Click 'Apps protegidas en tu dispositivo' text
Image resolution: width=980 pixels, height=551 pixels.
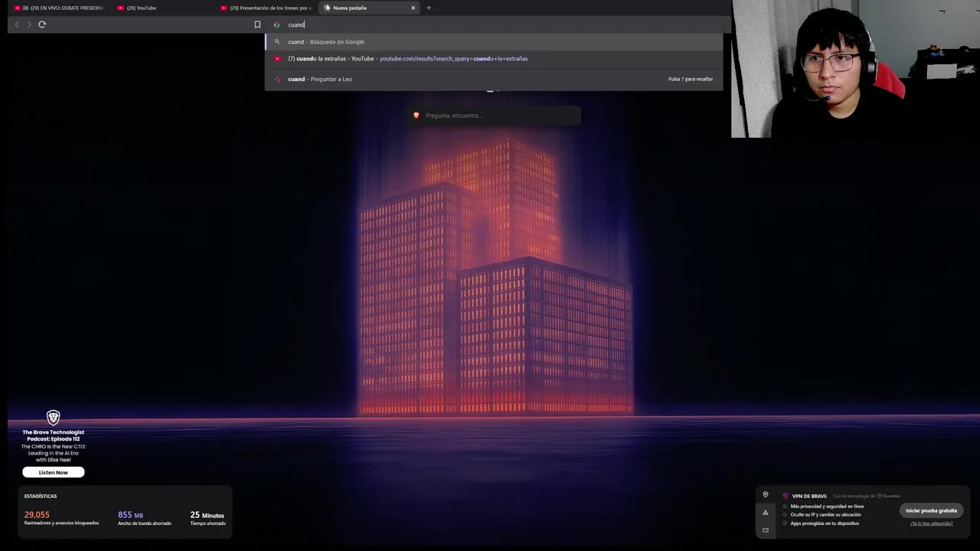825,523
